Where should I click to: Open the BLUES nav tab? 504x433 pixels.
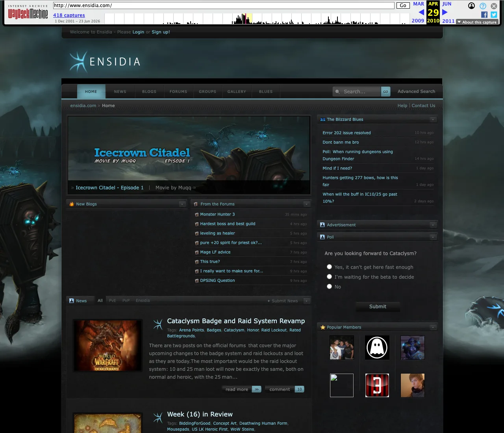[266, 91]
